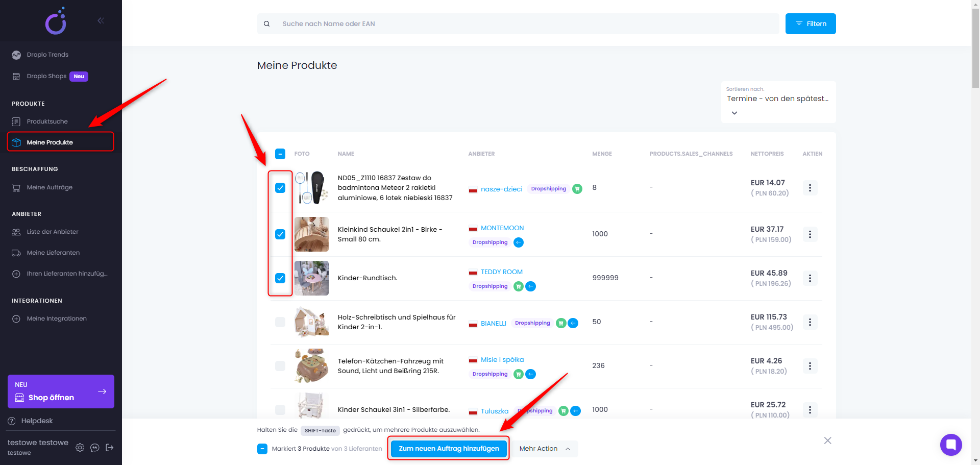
Task: Open actions menu for Kinder Schaukel 3in1
Action: 810,410
